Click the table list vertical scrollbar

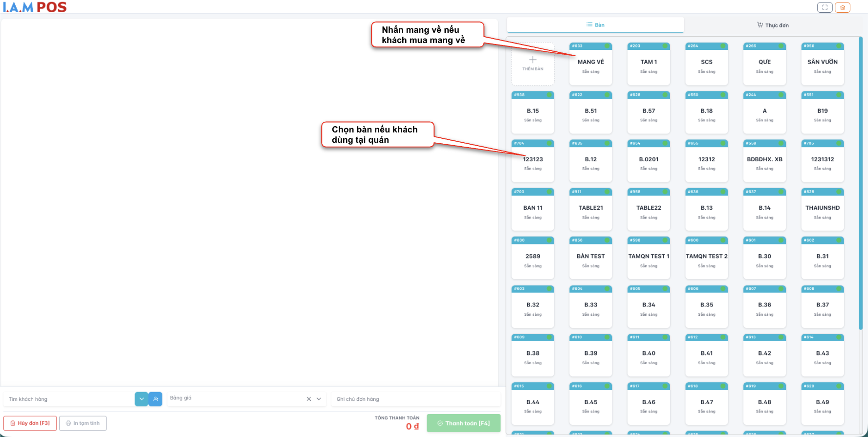coord(861,186)
